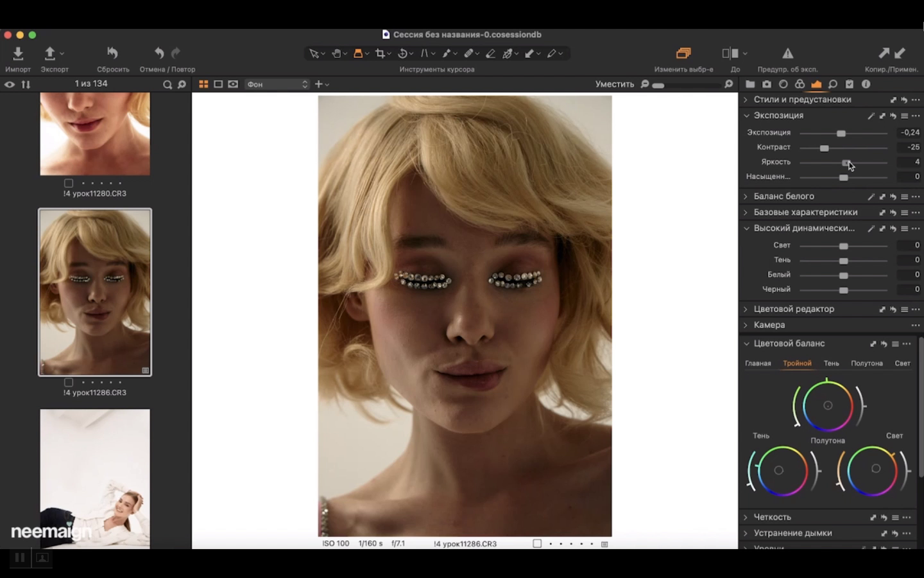Select the Pan hand cursor tool
The height and width of the screenshot is (578, 924).
tap(336, 54)
